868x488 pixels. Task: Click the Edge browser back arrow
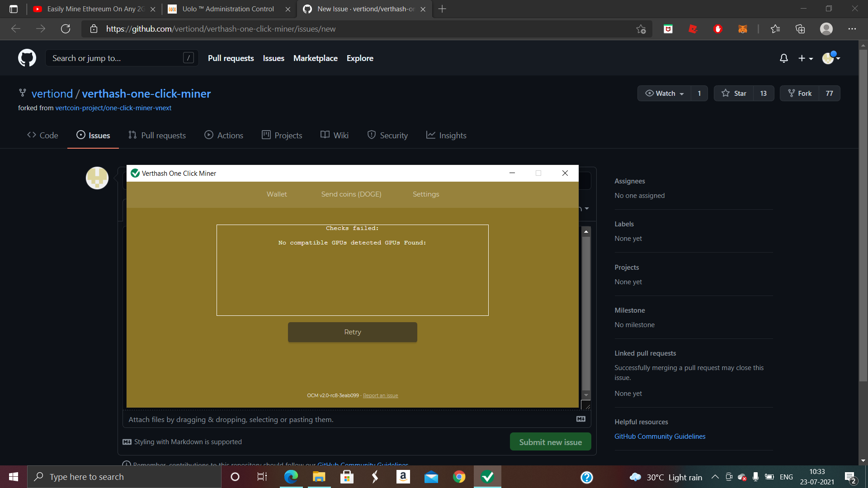(16, 29)
